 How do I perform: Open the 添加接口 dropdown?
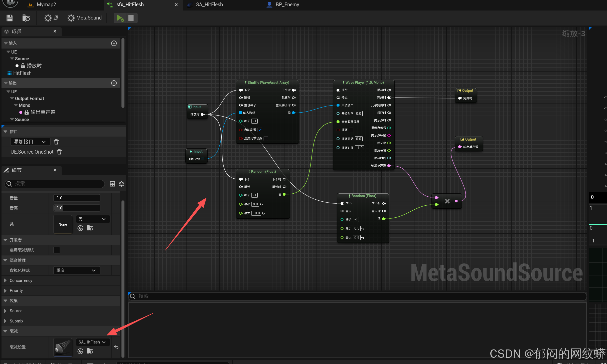pyautogui.click(x=30, y=142)
